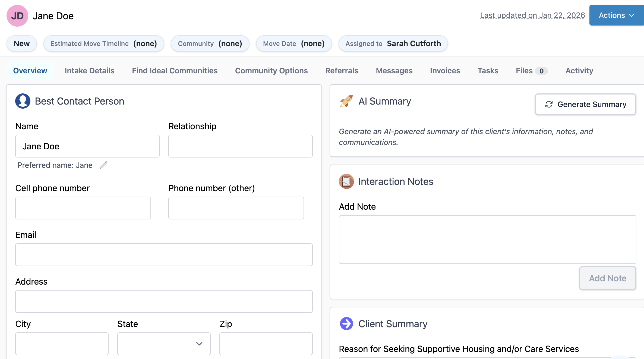Click the Best Contact Person profile icon
Screen dimensions: 644x359
[23, 101]
